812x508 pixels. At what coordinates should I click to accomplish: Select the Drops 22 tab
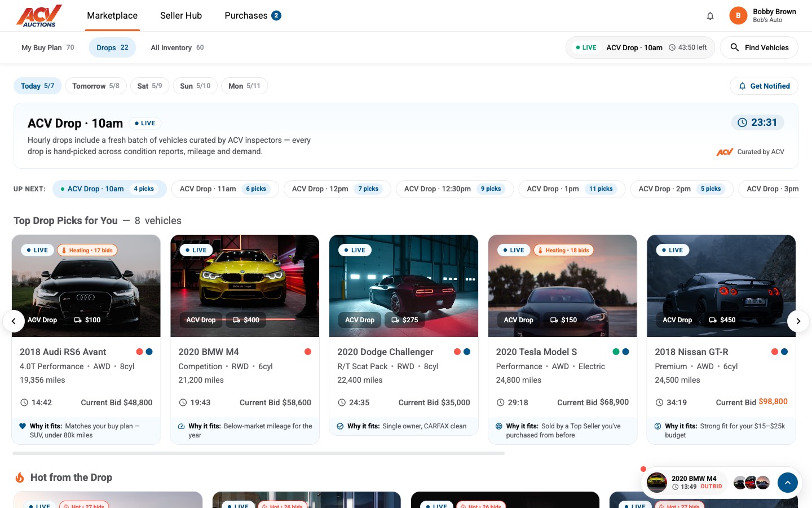point(112,47)
